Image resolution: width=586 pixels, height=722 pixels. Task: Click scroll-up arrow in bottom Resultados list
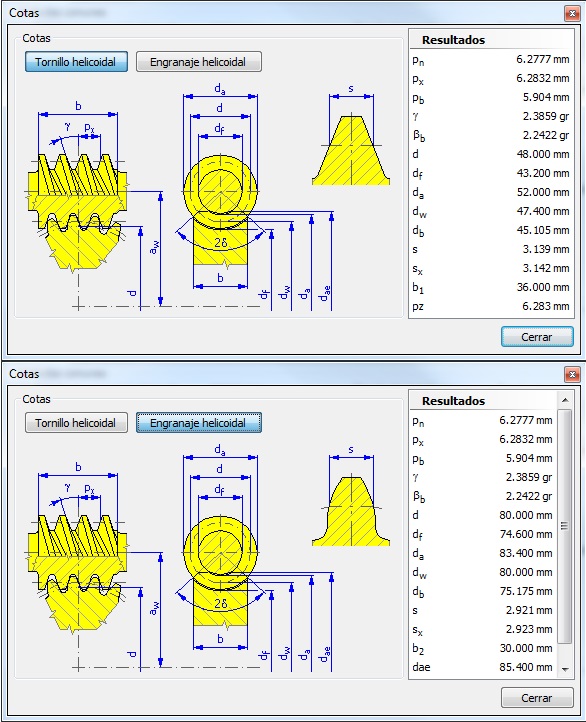[565, 400]
